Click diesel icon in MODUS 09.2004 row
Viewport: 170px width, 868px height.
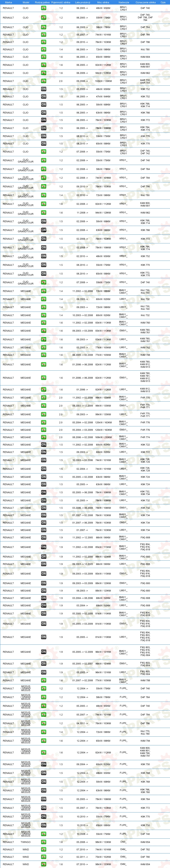[44, 765]
